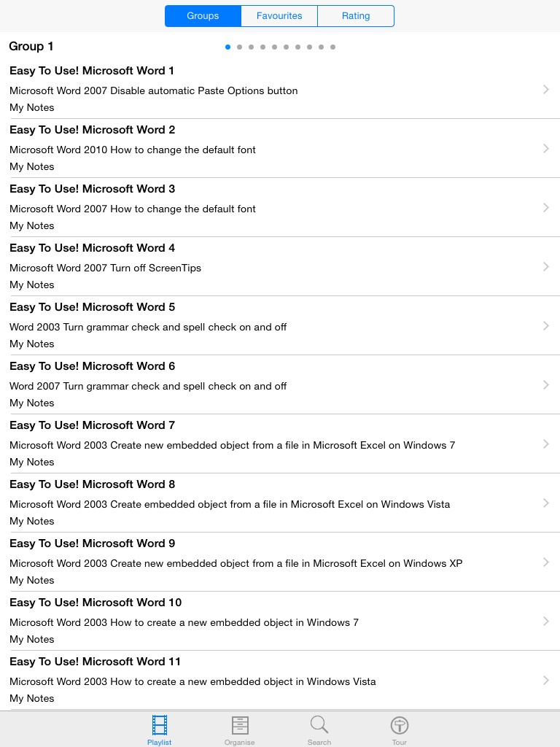Switch to the Groups segment
This screenshot has height=747, width=560.
pyautogui.click(x=203, y=16)
